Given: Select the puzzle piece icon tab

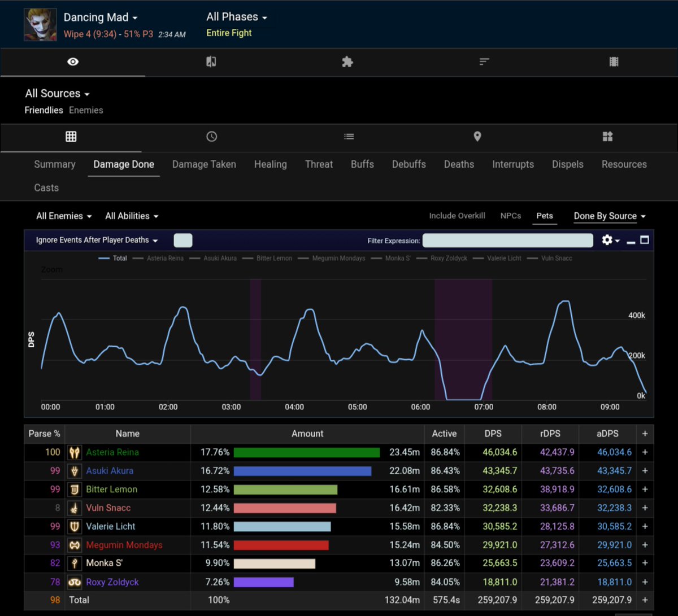Looking at the screenshot, I should [347, 62].
